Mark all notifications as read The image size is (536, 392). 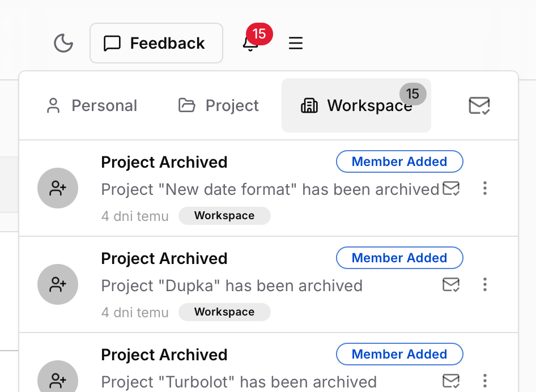pyautogui.click(x=479, y=105)
